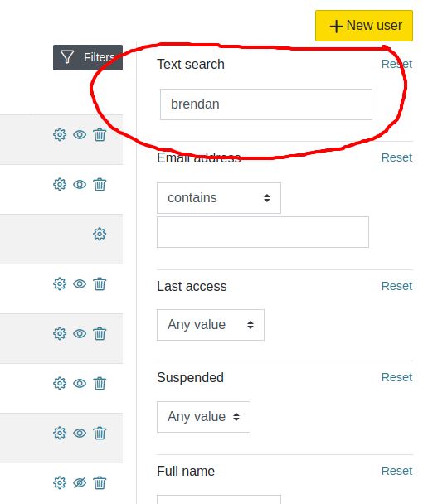Toggle the Filters panel button

click(88, 57)
